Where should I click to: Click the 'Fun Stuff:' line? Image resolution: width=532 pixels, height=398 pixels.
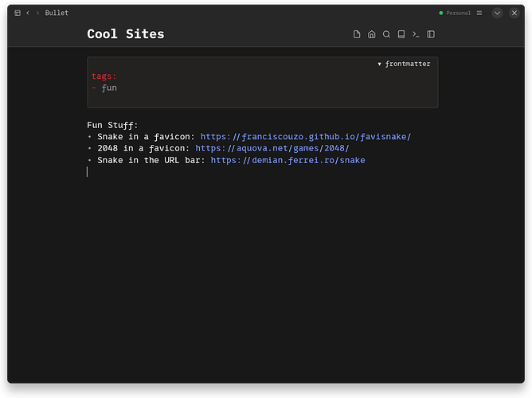pos(112,125)
